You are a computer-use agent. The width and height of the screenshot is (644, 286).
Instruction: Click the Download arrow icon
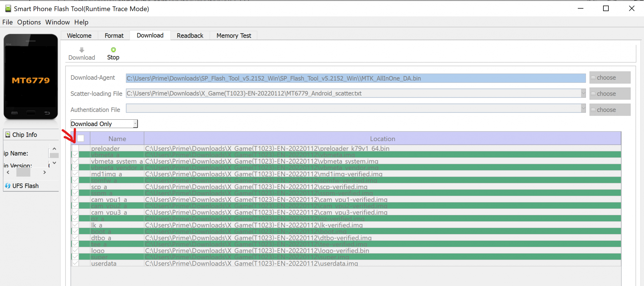[x=82, y=50]
